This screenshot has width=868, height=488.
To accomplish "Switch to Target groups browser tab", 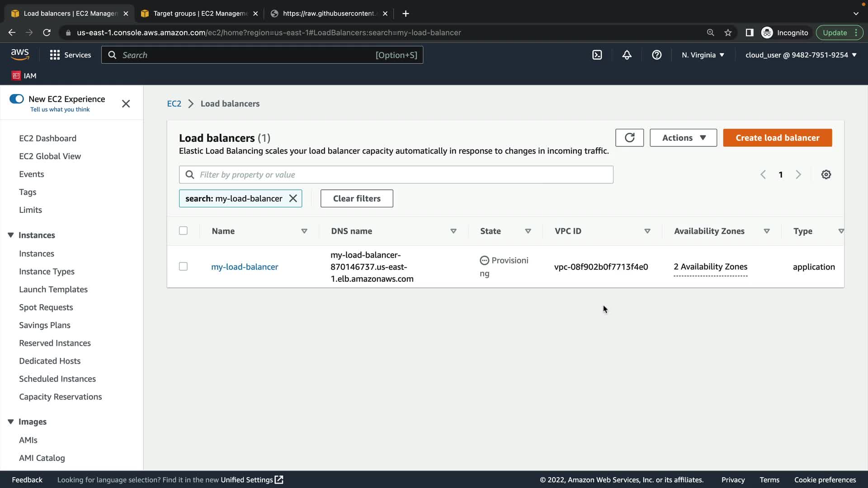I will tap(199, 14).
